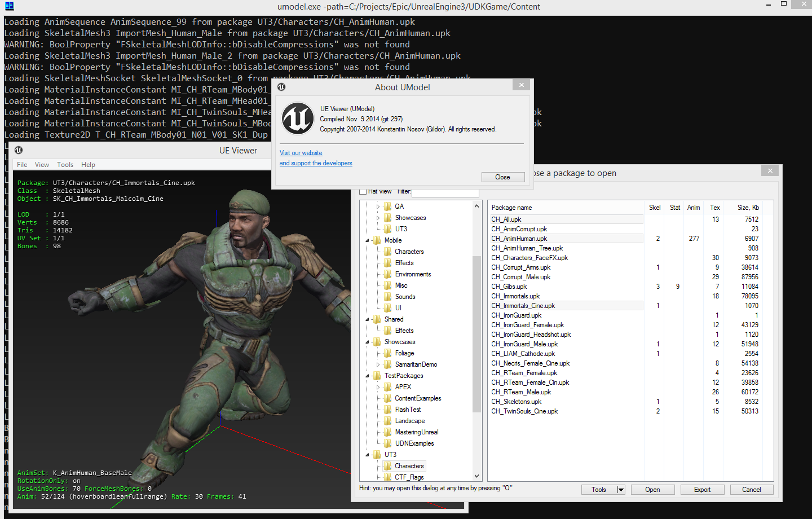Select the Sounds folder icon
The width and height of the screenshot is (812, 519).
click(x=388, y=297)
